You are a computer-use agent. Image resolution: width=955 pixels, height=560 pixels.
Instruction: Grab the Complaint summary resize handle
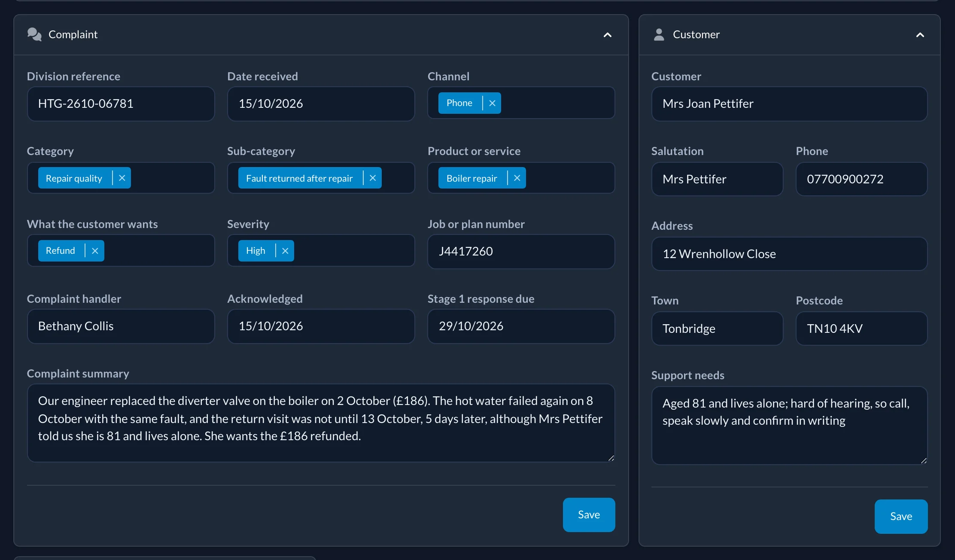pyautogui.click(x=611, y=458)
